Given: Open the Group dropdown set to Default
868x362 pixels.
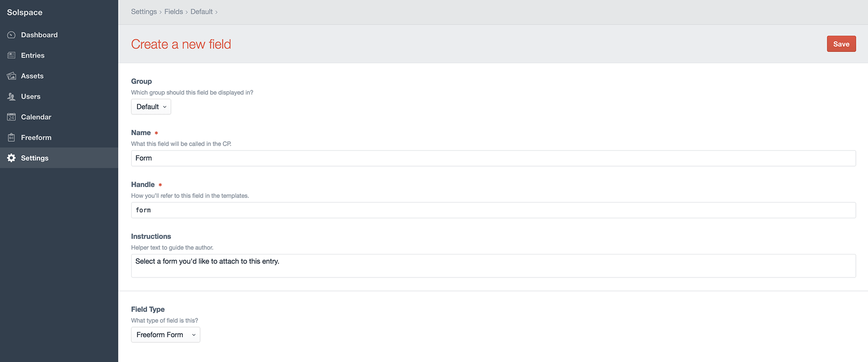Looking at the screenshot, I should [151, 107].
